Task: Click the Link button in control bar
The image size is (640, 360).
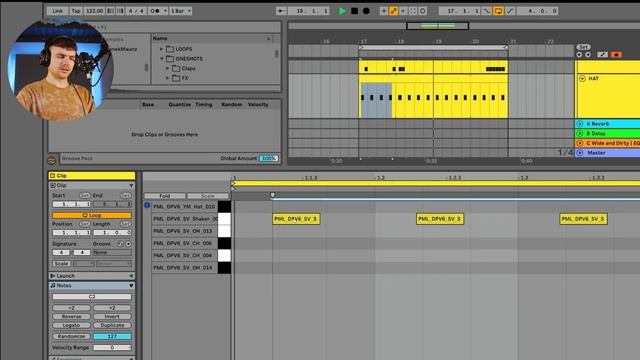Action: 58,11
